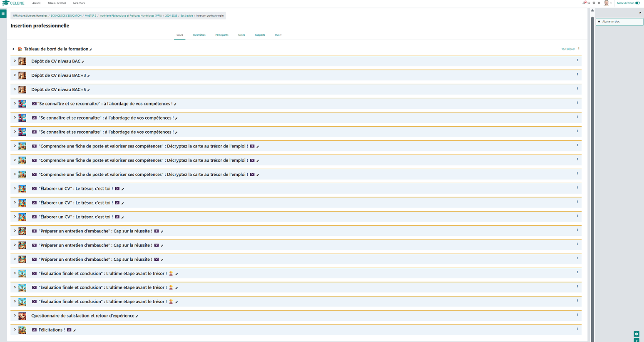The height and width of the screenshot is (342, 644).
Task: Close the block drawer with the X icon
Action: tap(640, 12)
